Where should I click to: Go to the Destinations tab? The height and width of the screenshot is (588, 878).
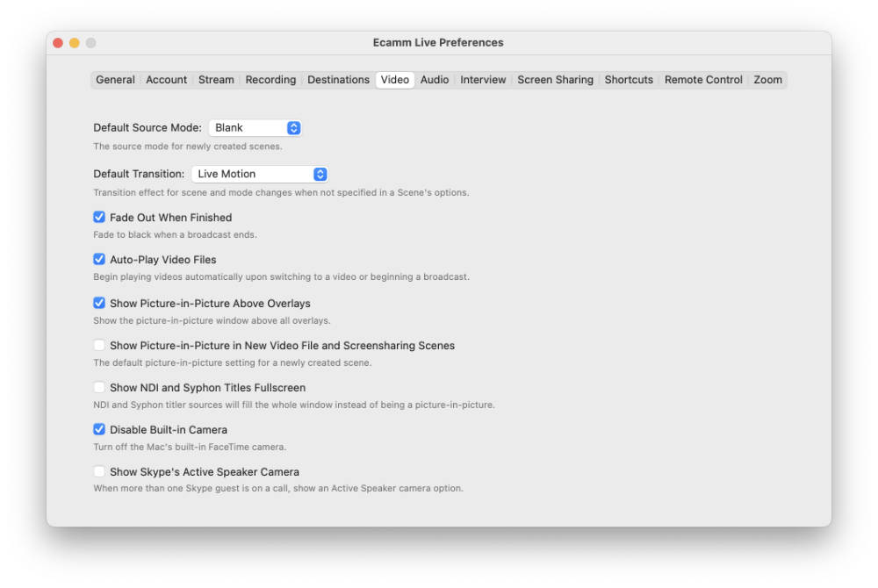click(x=338, y=80)
